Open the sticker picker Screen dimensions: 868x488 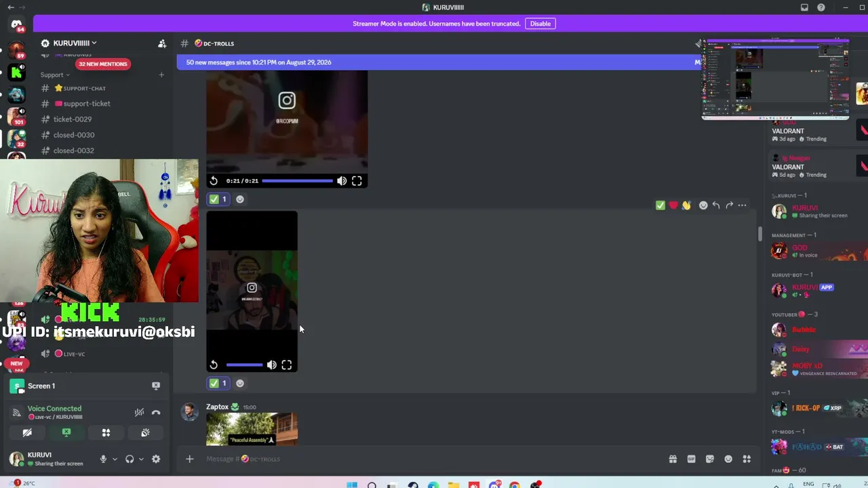(709, 459)
